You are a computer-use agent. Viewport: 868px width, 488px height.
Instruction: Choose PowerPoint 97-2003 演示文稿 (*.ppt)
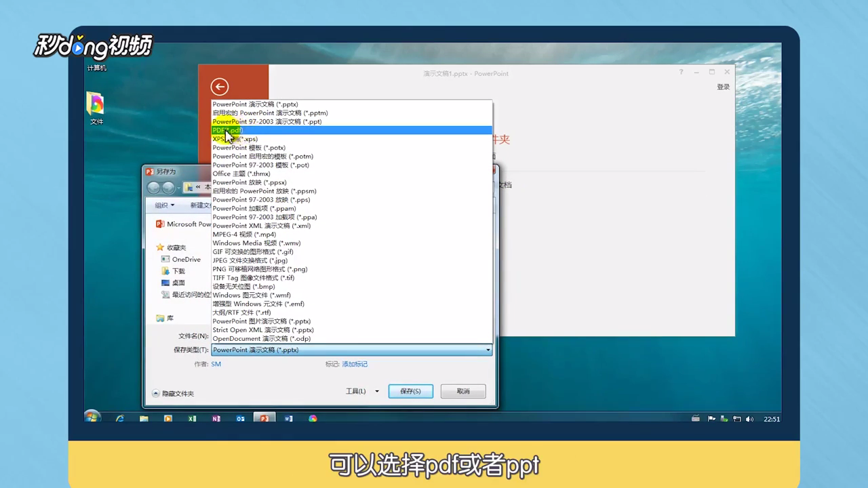[351, 122]
